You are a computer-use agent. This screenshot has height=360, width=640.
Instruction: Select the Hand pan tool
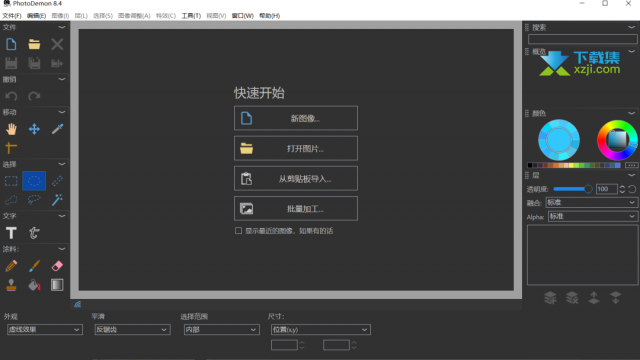coord(11,129)
